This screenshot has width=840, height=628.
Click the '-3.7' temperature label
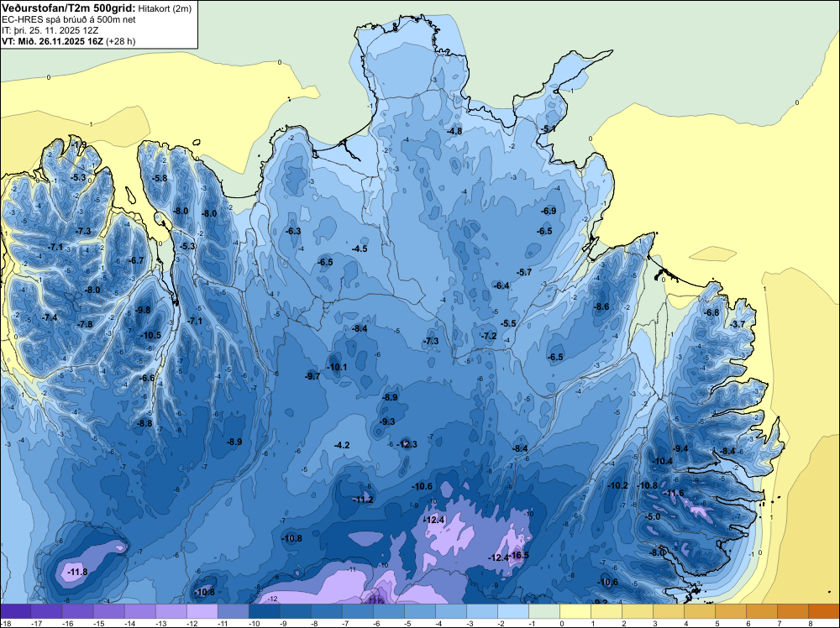(x=738, y=324)
